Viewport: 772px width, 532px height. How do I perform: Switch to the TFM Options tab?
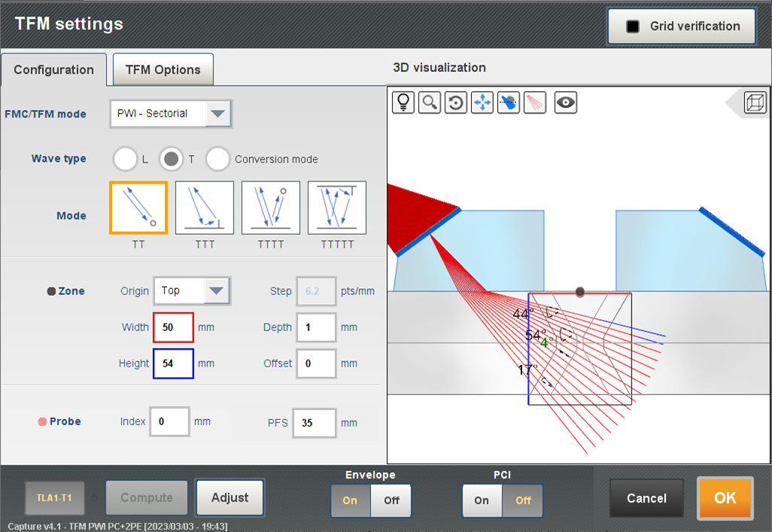point(163,68)
